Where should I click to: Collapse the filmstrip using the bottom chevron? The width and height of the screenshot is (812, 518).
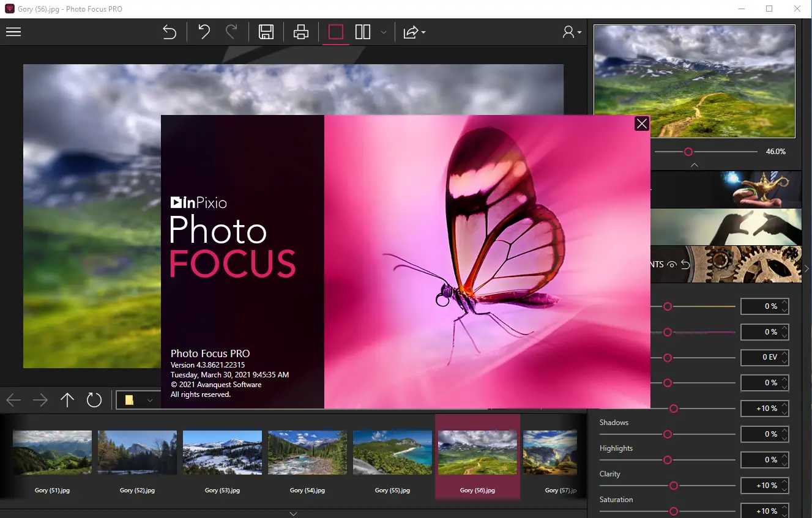click(x=293, y=514)
